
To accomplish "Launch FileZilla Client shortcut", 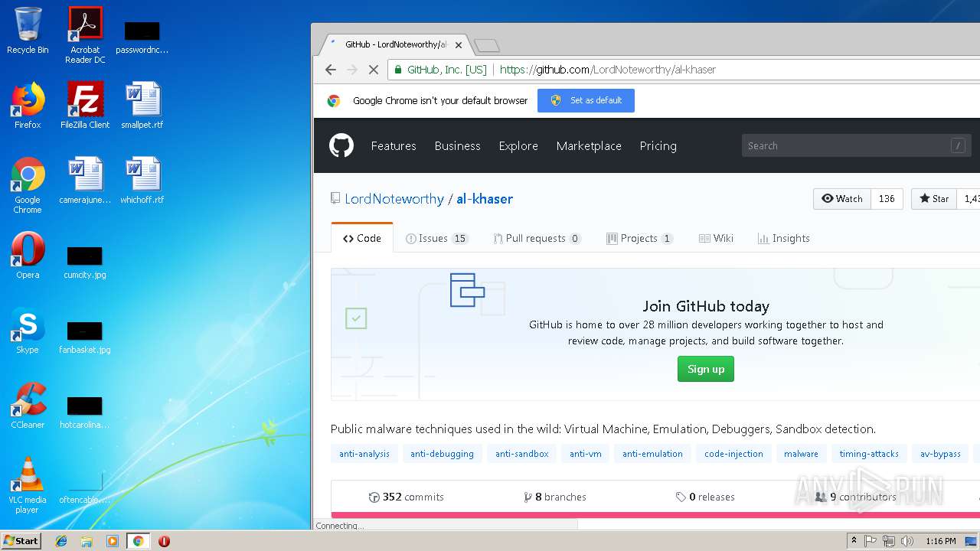I will pos(85,106).
